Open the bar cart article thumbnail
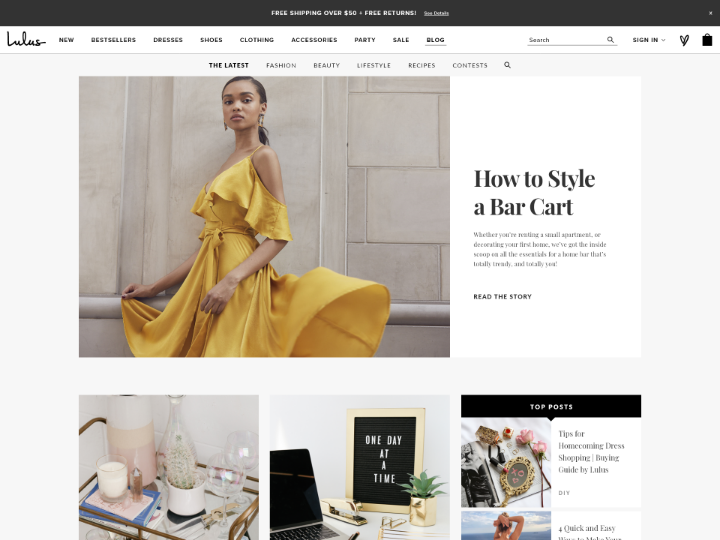 [x=169, y=467]
